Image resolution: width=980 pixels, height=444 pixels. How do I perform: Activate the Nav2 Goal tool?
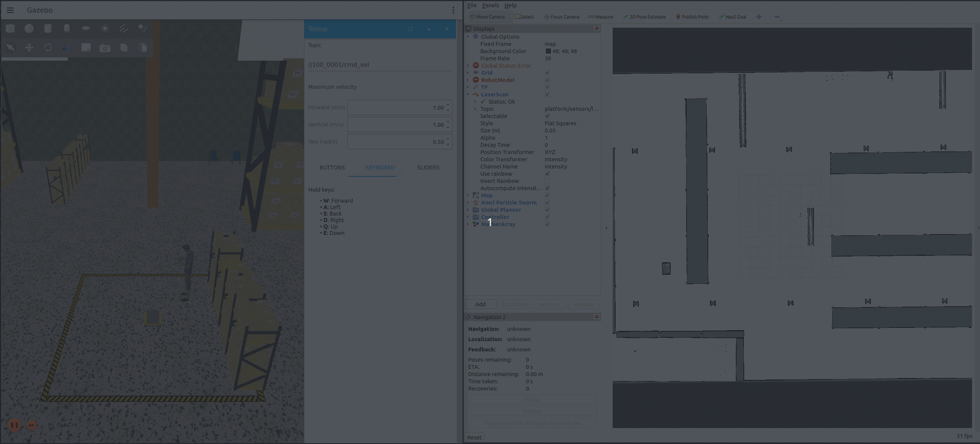pos(732,17)
